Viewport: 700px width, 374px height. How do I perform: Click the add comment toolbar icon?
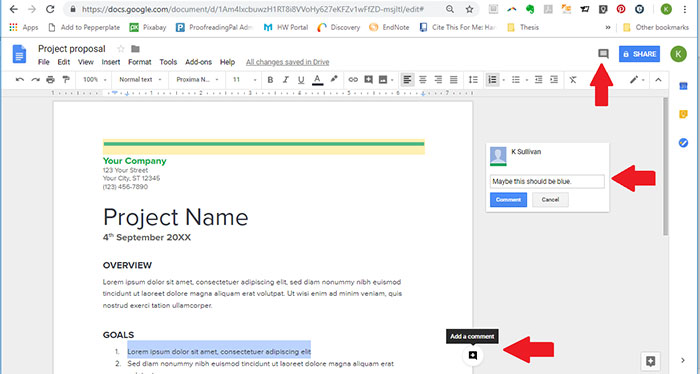click(368, 80)
